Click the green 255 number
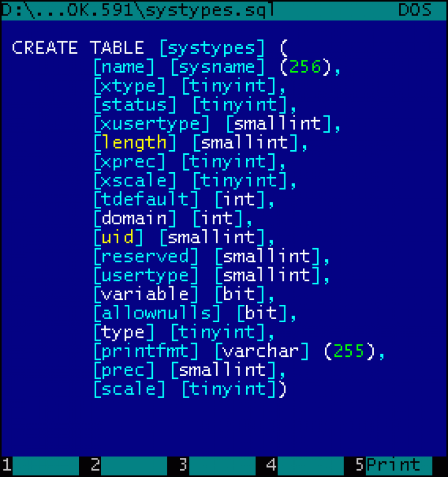Screen dimensions: 448x477 (x=350, y=351)
